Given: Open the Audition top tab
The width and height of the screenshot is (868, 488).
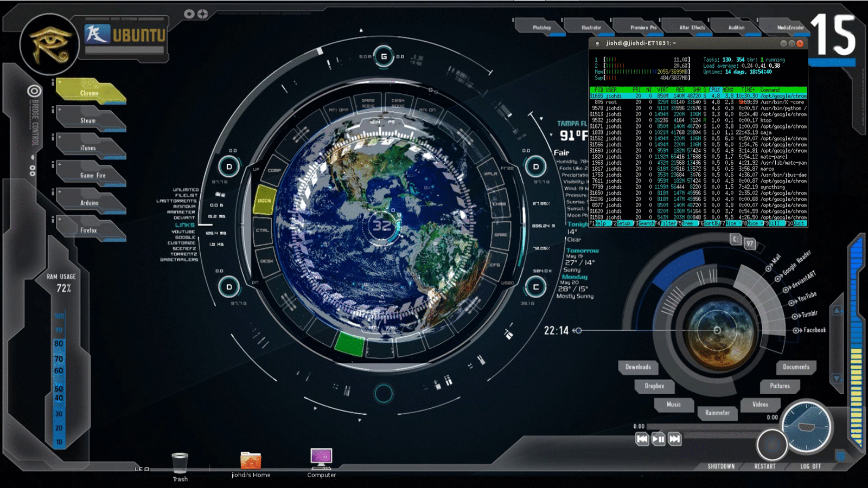Looking at the screenshot, I should tap(736, 28).
